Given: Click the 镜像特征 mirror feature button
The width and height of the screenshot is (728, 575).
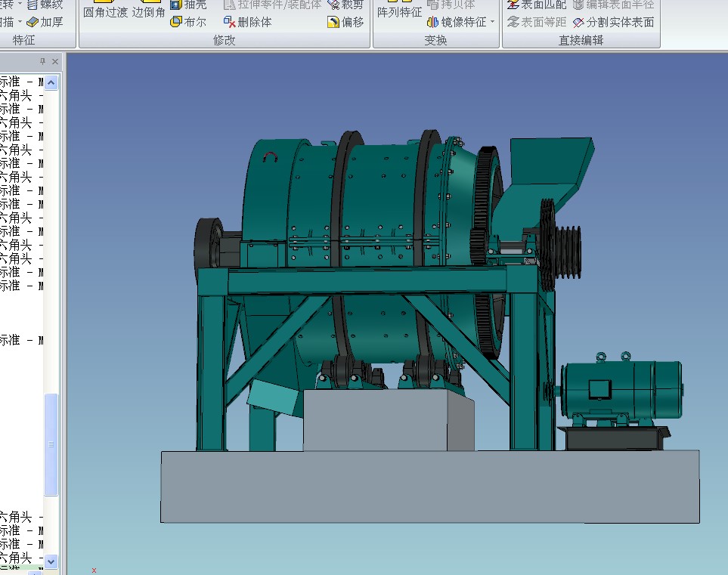Looking at the screenshot, I should (x=457, y=22).
